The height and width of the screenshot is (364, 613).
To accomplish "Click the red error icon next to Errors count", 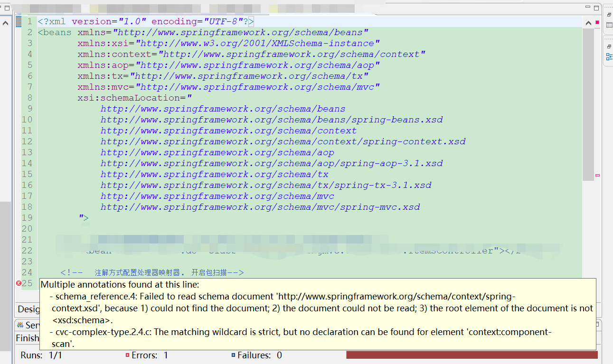I will (x=127, y=355).
